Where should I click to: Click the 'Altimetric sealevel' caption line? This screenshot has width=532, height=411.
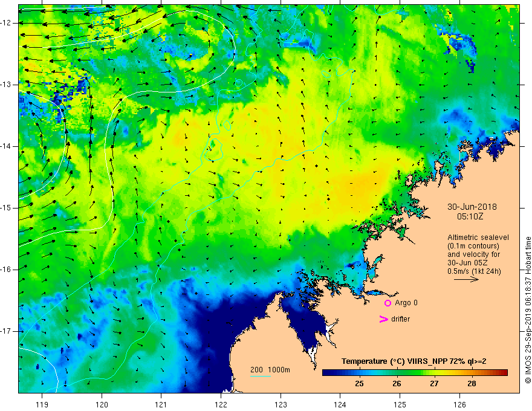(478, 238)
